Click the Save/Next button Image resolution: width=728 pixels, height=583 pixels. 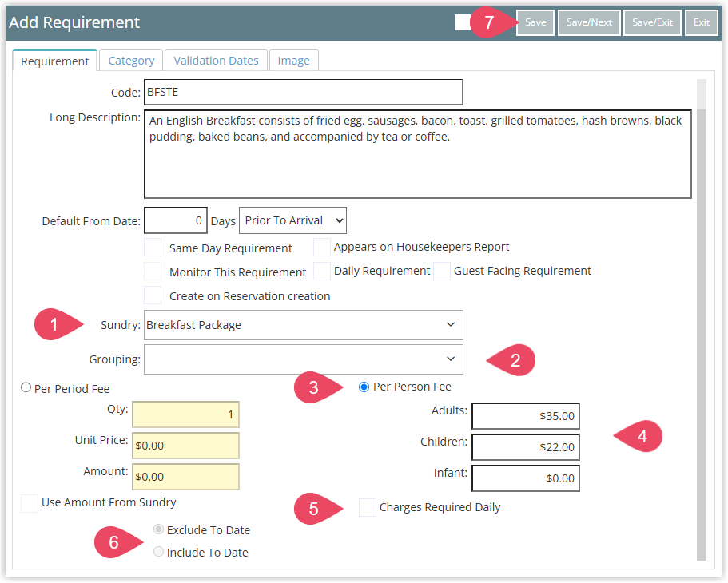[x=589, y=22]
